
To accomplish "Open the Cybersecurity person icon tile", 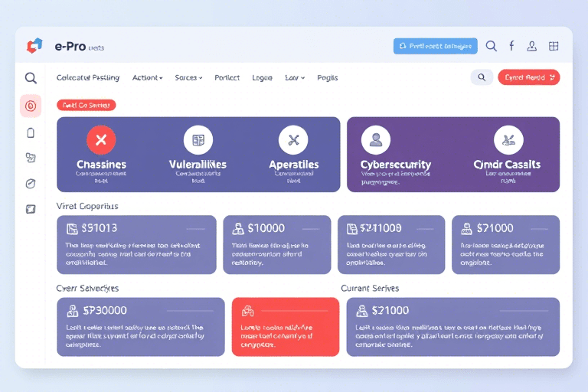I will pos(375,140).
